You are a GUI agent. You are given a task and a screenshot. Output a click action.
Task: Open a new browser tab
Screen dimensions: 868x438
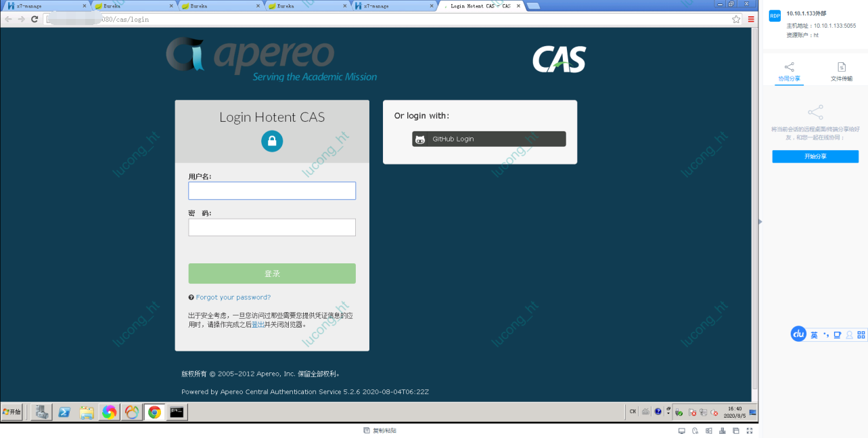[533, 6]
